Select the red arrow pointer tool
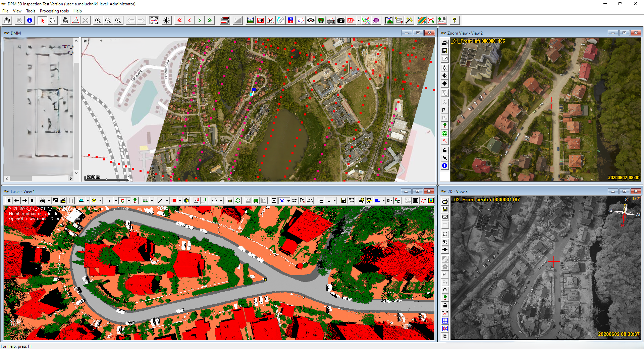Image resolution: width=644 pixels, height=349 pixels. tap(43, 20)
